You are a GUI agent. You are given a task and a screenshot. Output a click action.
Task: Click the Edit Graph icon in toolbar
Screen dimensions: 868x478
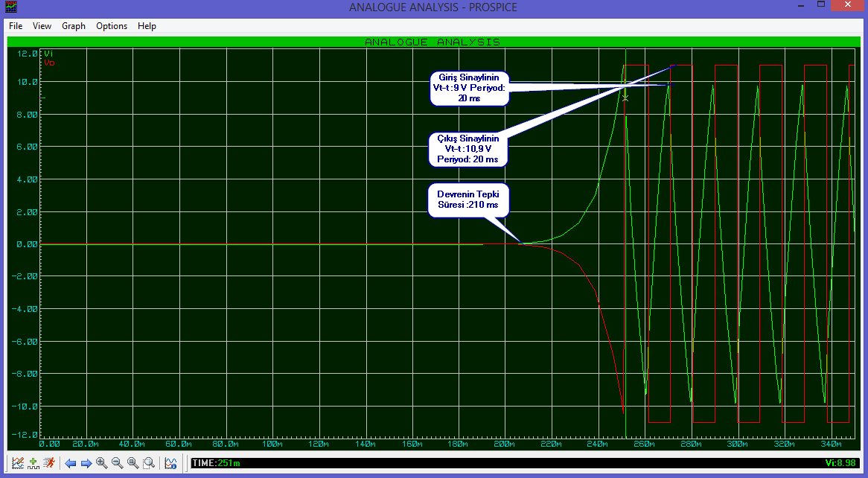18,463
